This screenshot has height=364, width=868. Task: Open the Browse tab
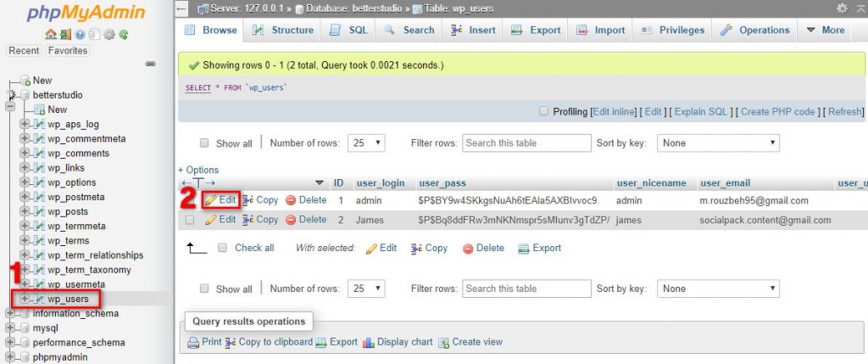(210, 30)
